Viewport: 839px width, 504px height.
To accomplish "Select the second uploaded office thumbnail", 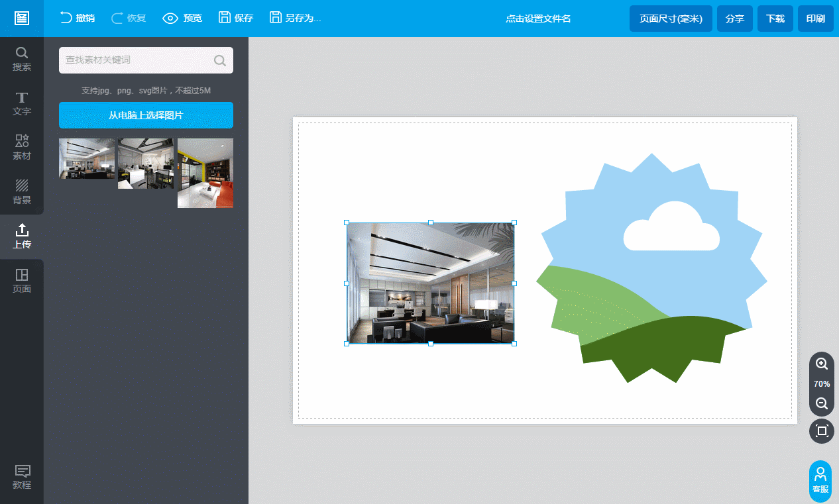I will [146, 164].
